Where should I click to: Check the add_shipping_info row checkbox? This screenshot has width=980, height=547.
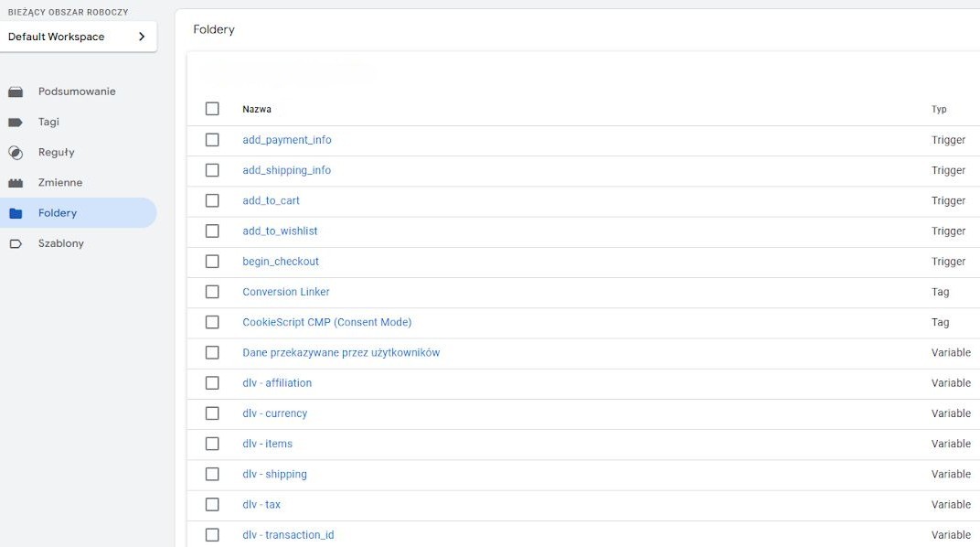tap(212, 170)
